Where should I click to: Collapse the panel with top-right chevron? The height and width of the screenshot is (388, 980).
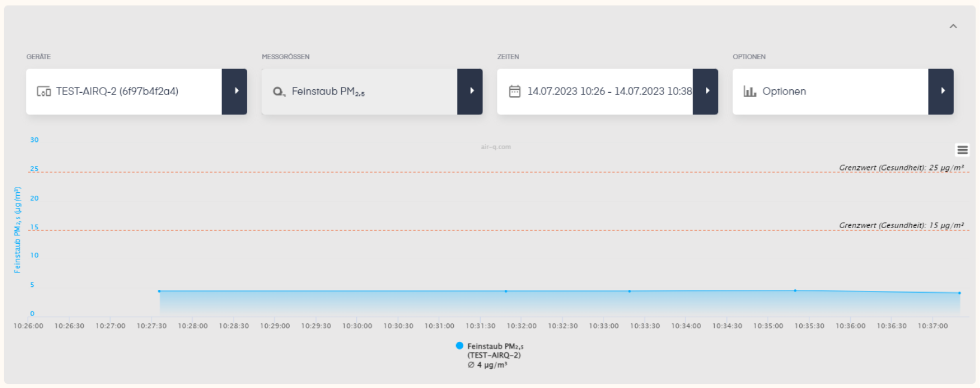[953, 26]
